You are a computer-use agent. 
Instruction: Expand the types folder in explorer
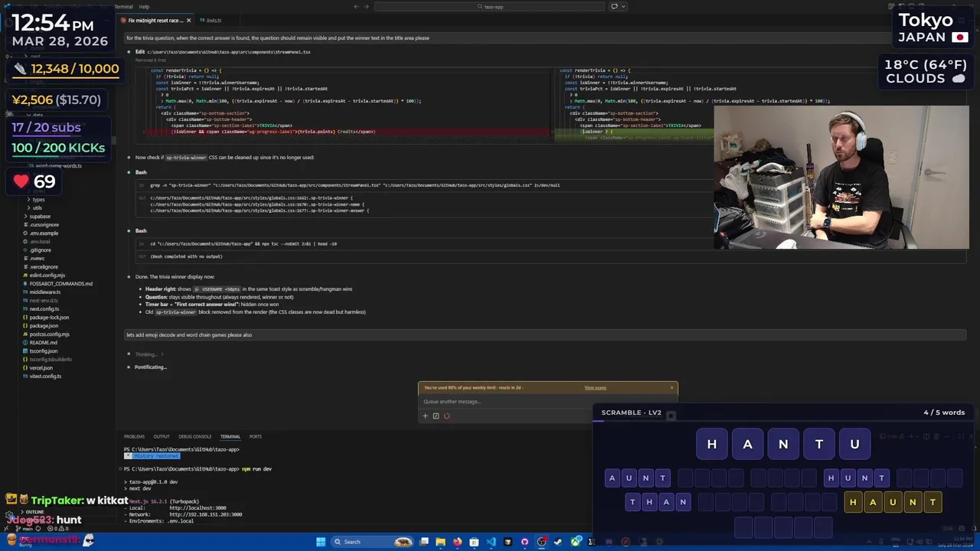(x=38, y=200)
